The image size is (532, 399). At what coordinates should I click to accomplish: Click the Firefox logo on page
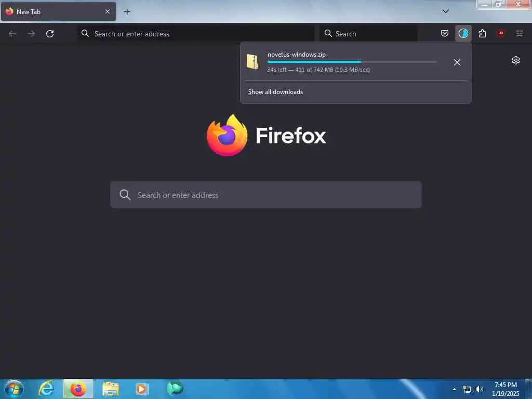tap(227, 136)
